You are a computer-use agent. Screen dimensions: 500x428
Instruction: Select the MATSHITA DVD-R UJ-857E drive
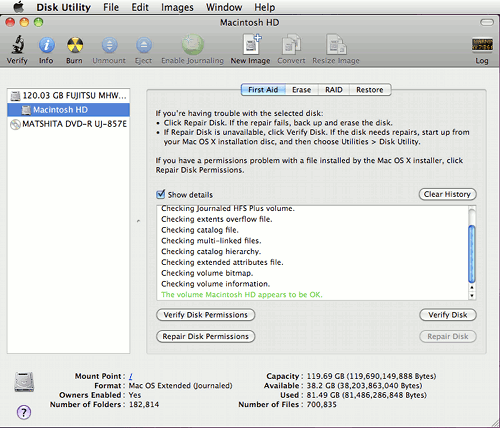tap(69, 124)
